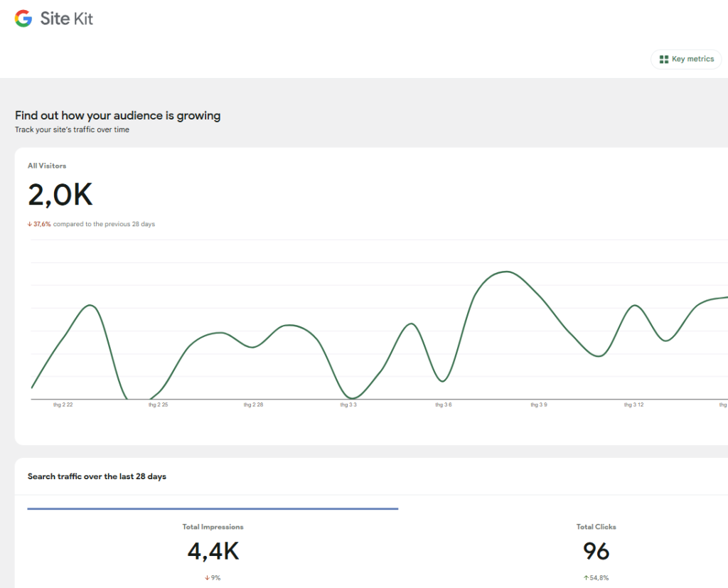The image size is (728, 588).
Task: Click the red down arrow beside 37,6%
Action: pos(30,224)
